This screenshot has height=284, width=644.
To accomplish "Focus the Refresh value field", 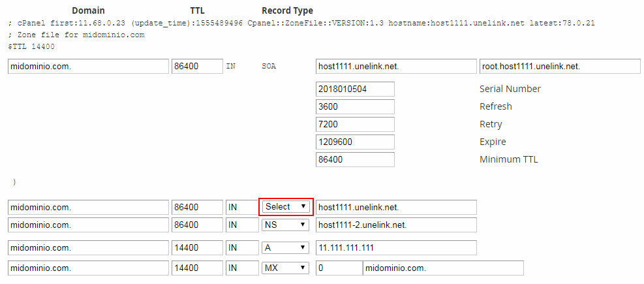I will [x=355, y=106].
